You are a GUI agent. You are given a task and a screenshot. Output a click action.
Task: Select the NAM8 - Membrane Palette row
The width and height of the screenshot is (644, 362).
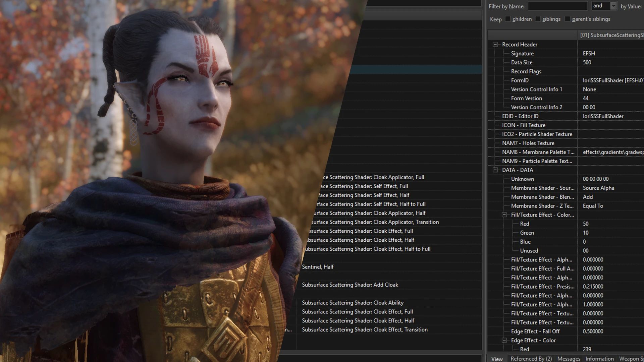pos(538,152)
